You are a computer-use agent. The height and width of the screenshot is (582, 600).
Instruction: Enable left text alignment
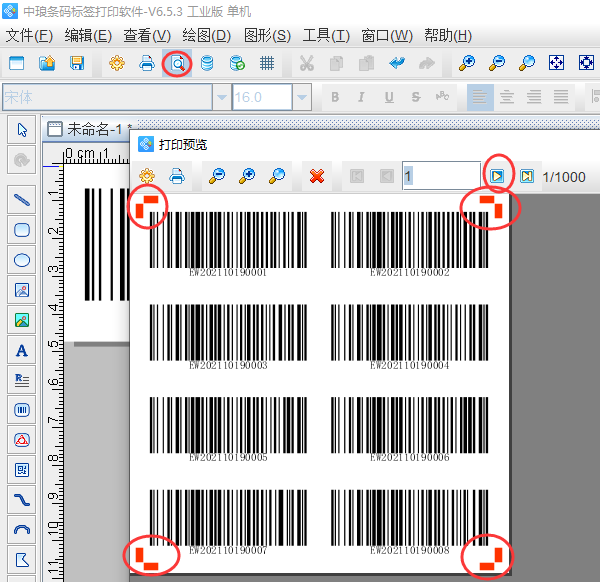pos(480,97)
